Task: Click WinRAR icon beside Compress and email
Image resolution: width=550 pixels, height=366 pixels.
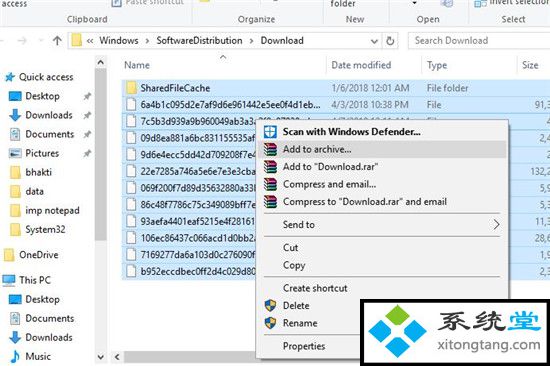Action: click(x=270, y=184)
